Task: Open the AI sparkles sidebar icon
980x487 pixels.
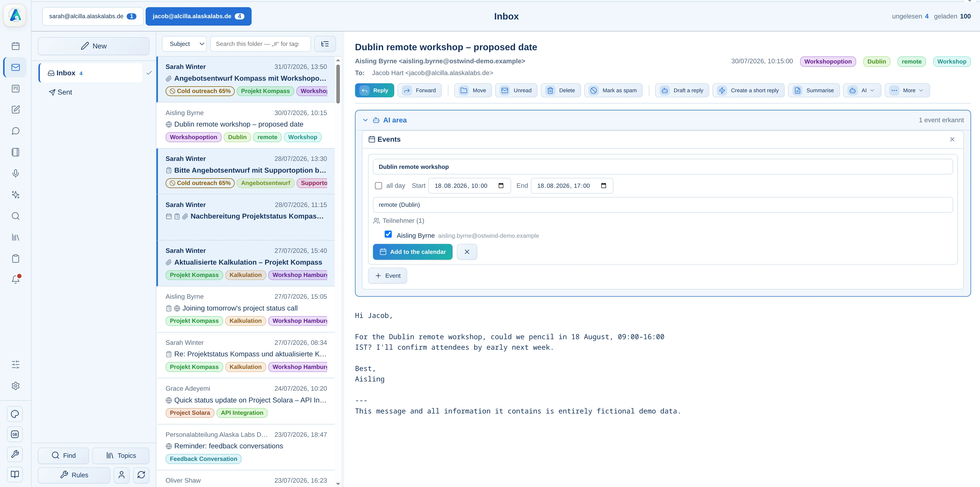Action: [x=16, y=195]
